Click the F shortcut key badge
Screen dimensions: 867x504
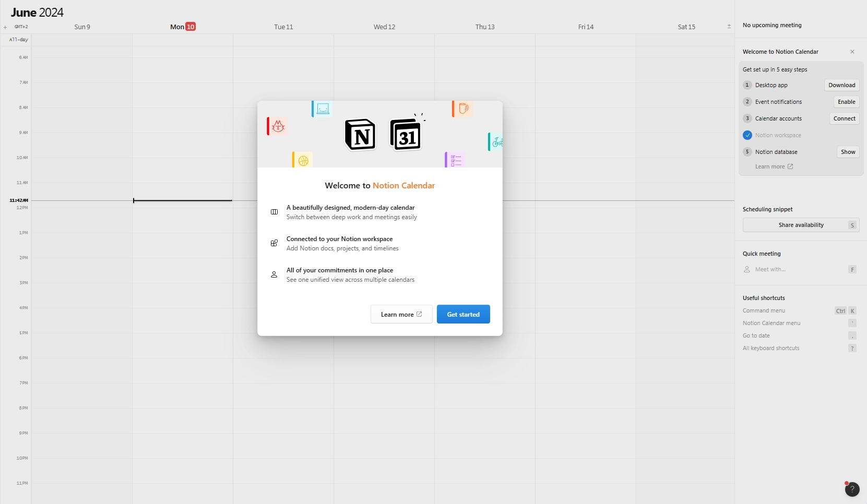coord(852,270)
